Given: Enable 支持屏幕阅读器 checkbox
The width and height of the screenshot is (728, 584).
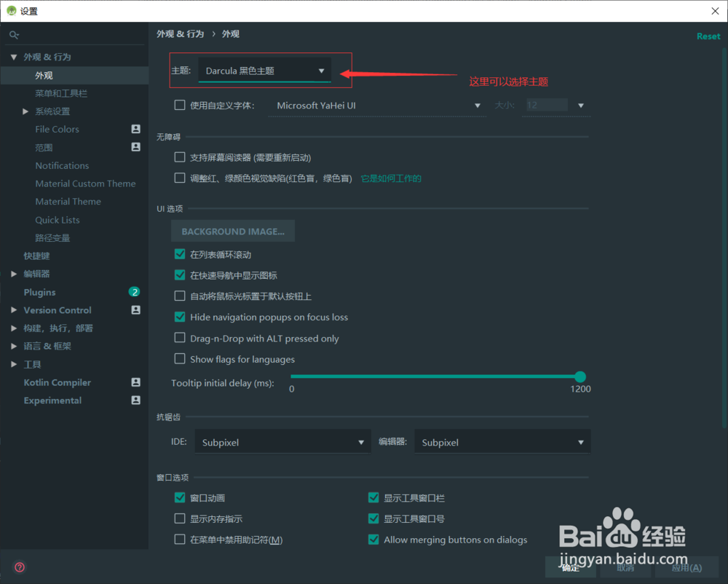Looking at the screenshot, I should pyautogui.click(x=180, y=157).
